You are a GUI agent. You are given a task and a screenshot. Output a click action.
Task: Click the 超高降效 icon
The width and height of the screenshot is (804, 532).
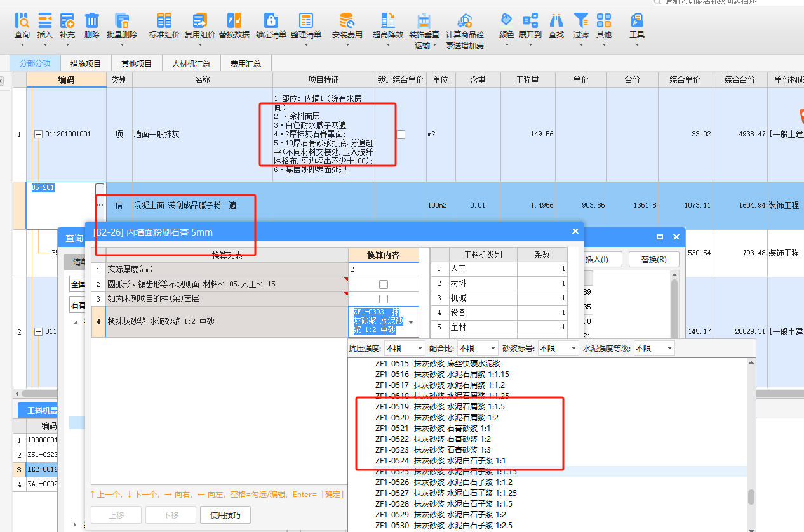pyautogui.click(x=388, y=20)
